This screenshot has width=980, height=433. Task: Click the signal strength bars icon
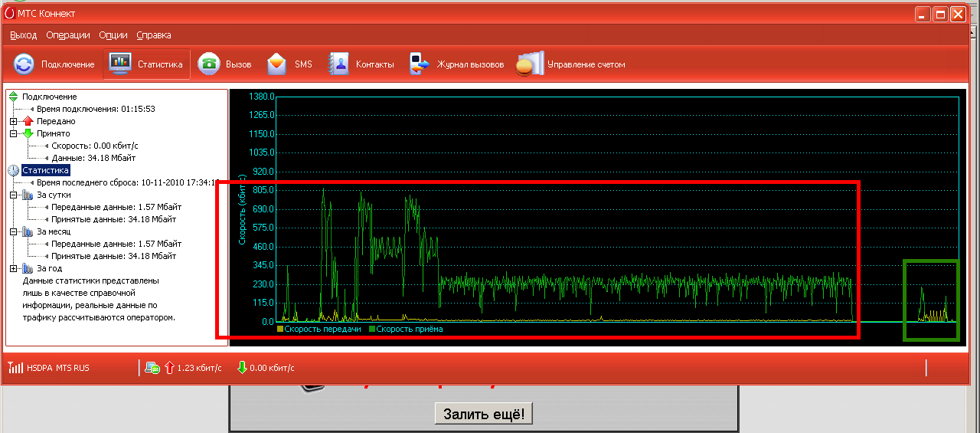16,368
